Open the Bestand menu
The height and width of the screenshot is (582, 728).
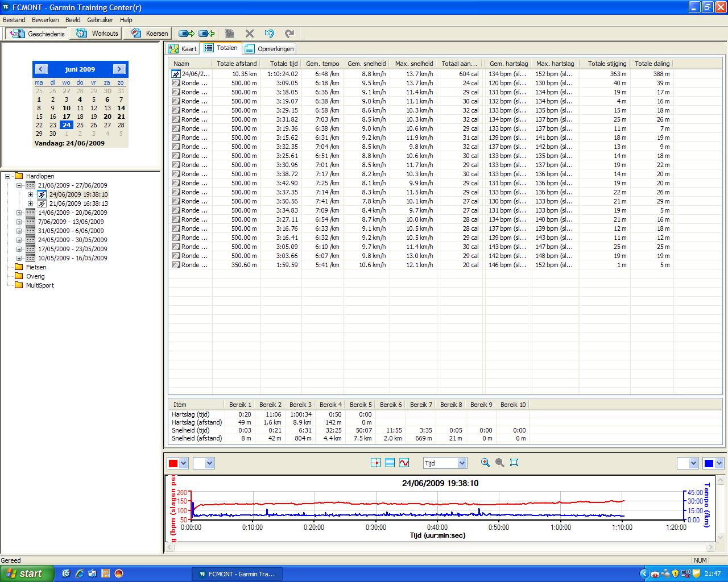(x=14, y=20)
